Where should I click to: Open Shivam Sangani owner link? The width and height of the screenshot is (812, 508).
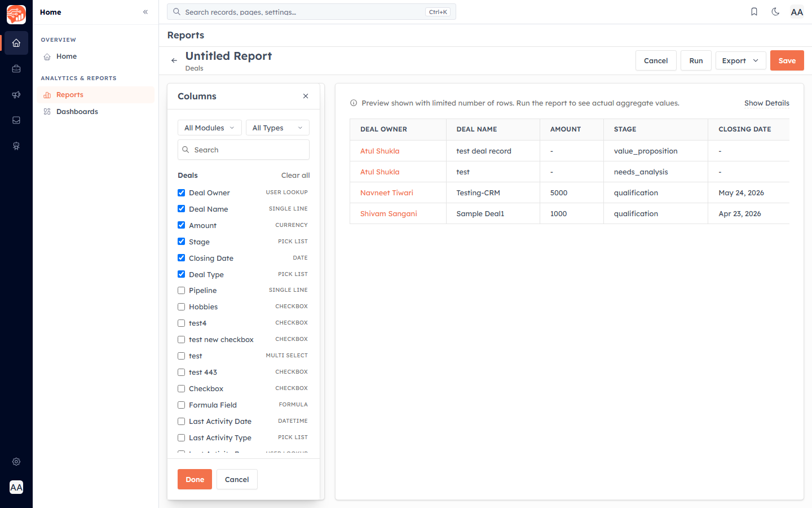pyautogui.click(x=389, y=213)
